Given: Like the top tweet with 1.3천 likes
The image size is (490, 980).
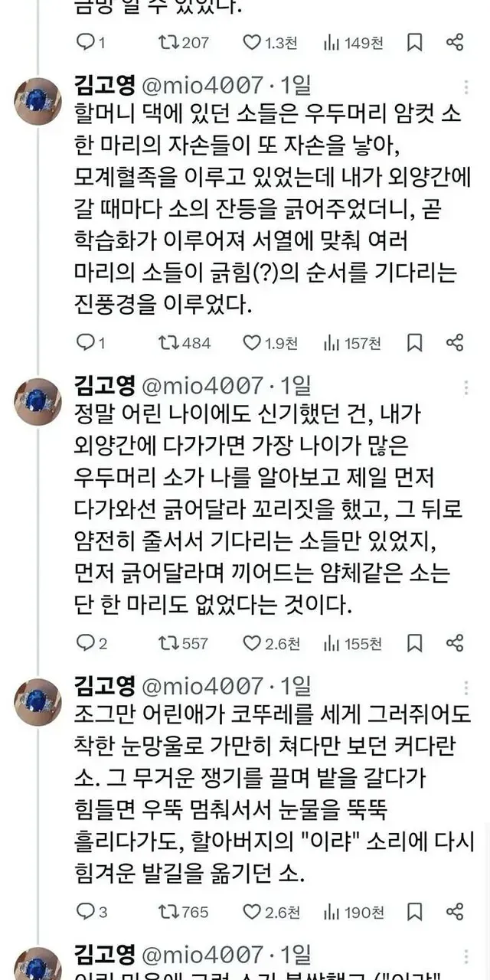Looking at the screenshot, I should [x=252, y=43].
